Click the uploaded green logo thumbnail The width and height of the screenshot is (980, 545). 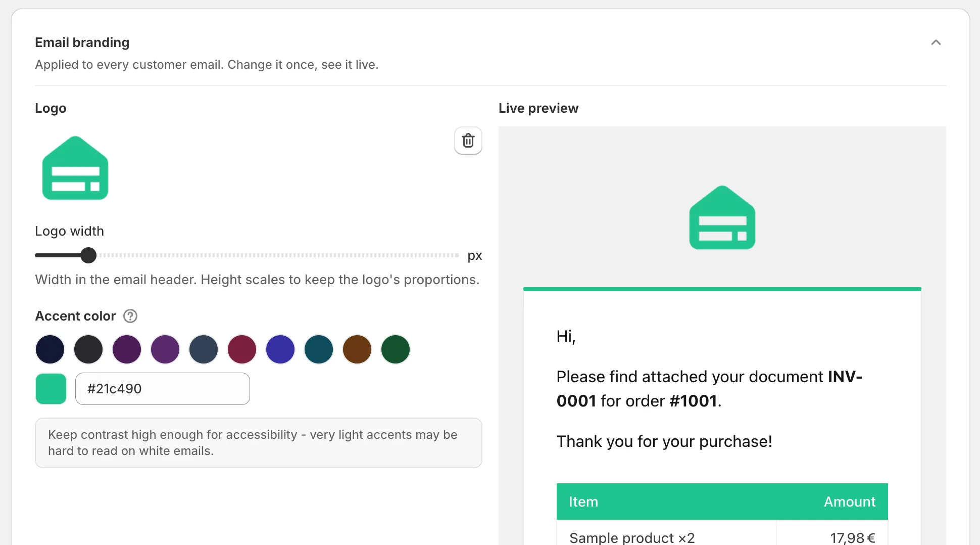pos(75,168)
